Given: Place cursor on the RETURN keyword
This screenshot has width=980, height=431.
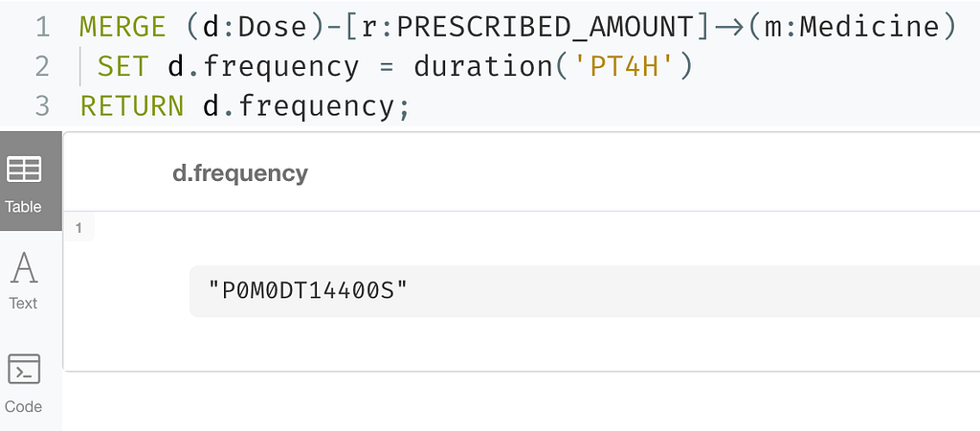Looking at the screenshot, I should pos(132,106).
